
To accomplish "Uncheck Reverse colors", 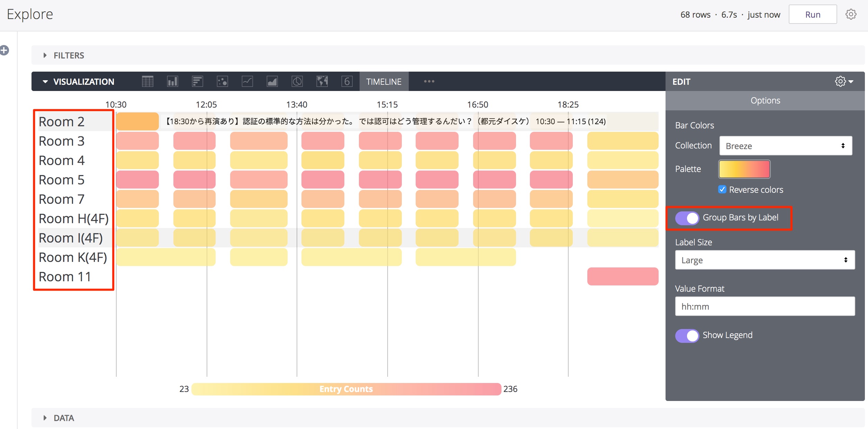I will coord(722,189).
